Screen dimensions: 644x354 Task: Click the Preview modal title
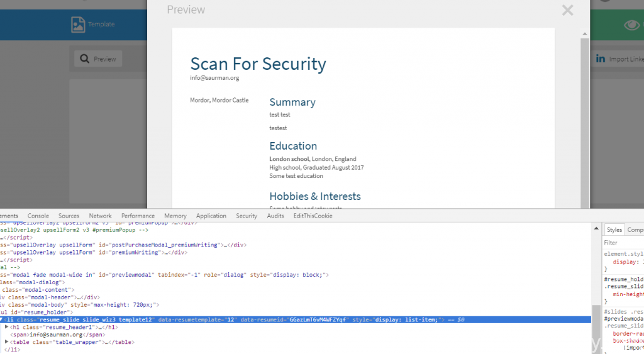(186, 10)
